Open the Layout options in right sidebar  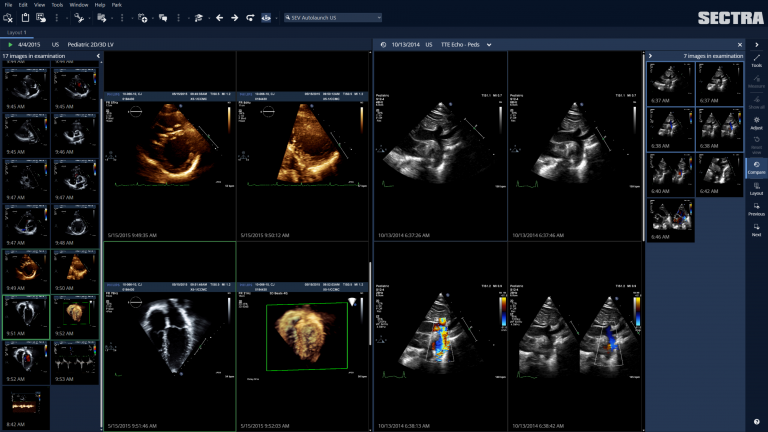pos(756,187)
